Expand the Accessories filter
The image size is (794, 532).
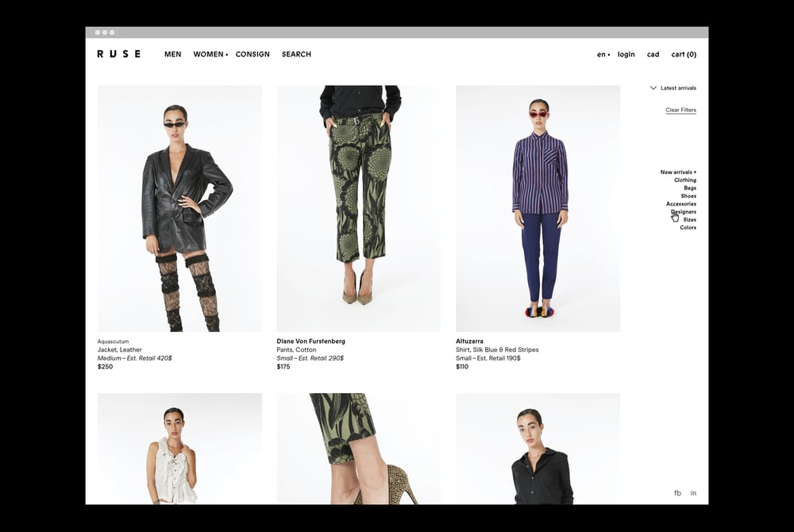click(x=681, y=204)
